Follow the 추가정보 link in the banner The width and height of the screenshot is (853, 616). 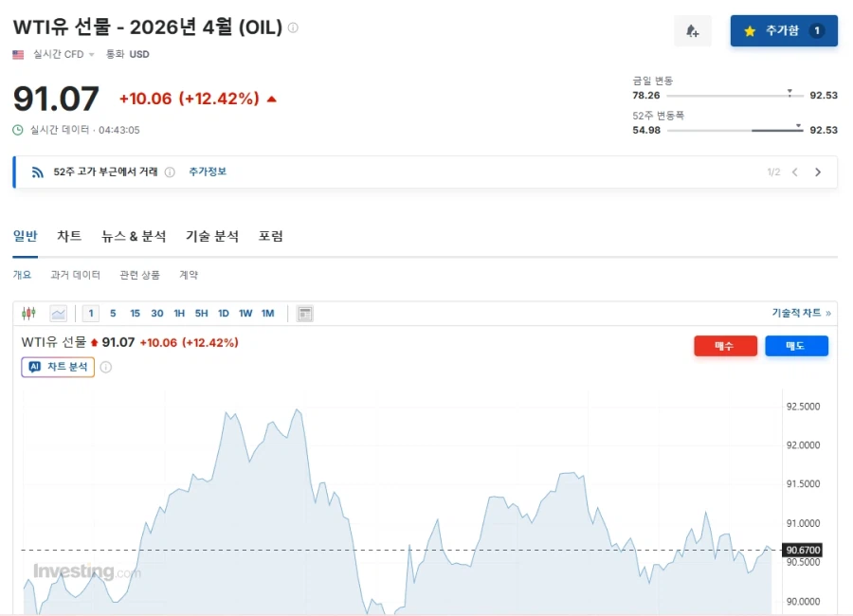[206, 172]
